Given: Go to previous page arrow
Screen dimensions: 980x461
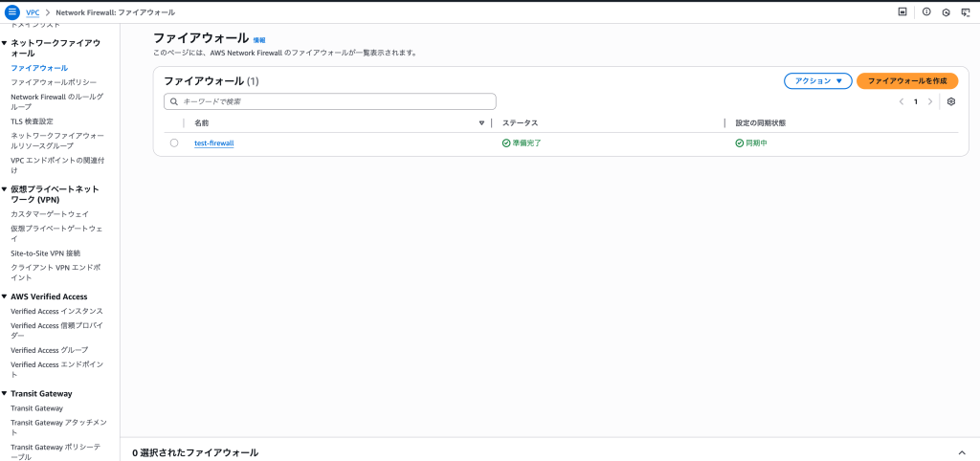Looking at the screenshot, I should 902,101.
